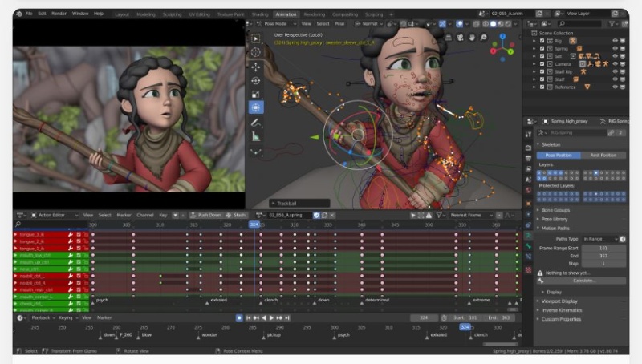Pick the Annotate pencil tool
The width and height of the screenshot is (642, 364).
[255, 123]
